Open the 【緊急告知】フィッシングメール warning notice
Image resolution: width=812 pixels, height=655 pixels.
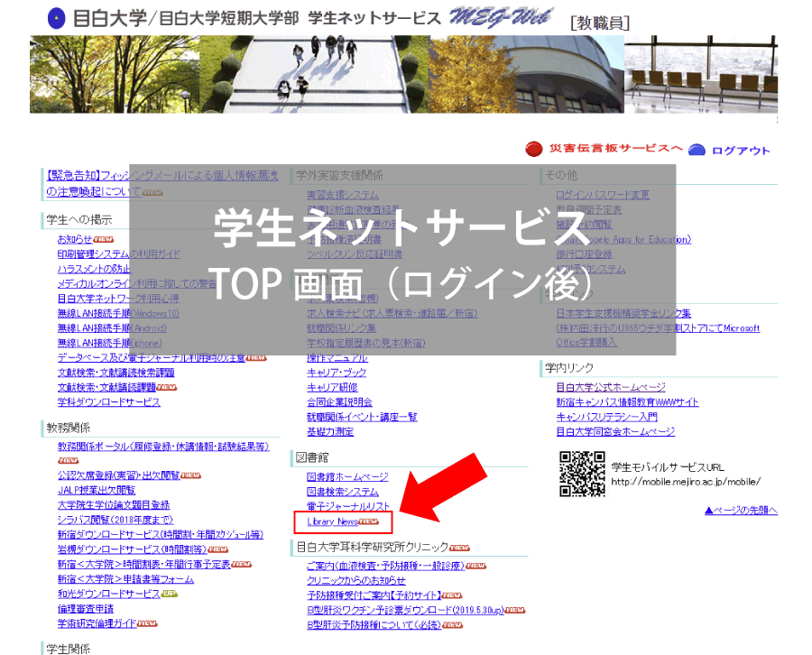tap(162, 183)
